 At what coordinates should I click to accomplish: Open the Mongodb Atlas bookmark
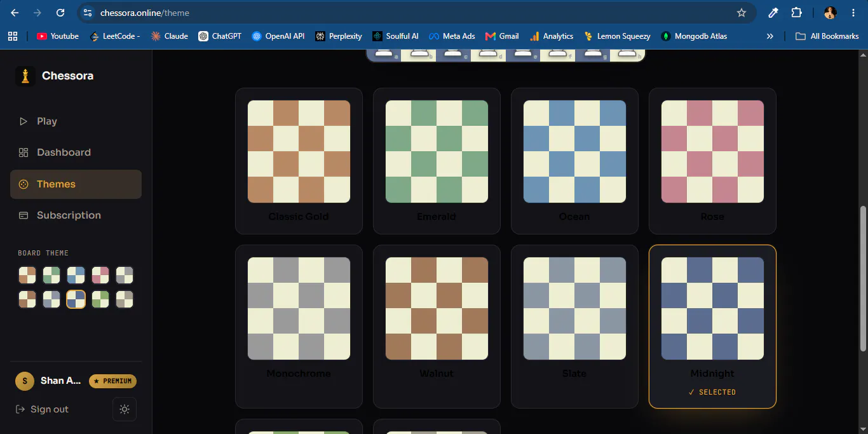click(695, 36)
